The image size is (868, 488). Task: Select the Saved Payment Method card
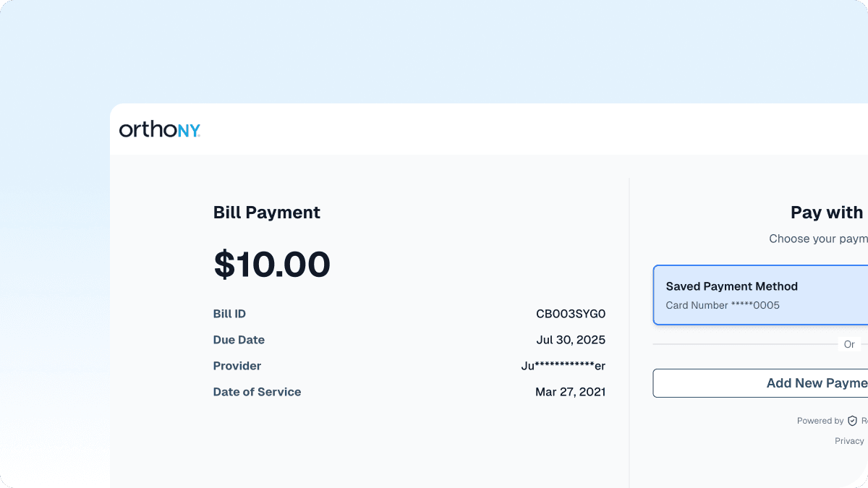759,295
